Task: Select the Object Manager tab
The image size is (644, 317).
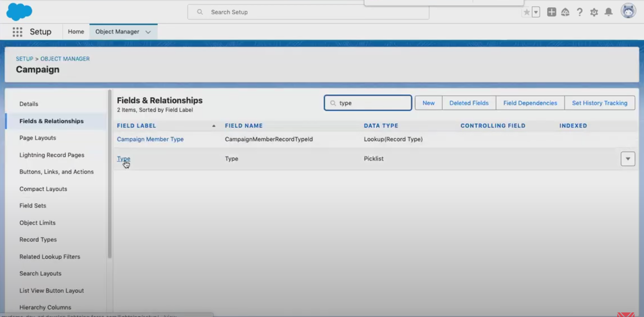Action: point(117,32)
